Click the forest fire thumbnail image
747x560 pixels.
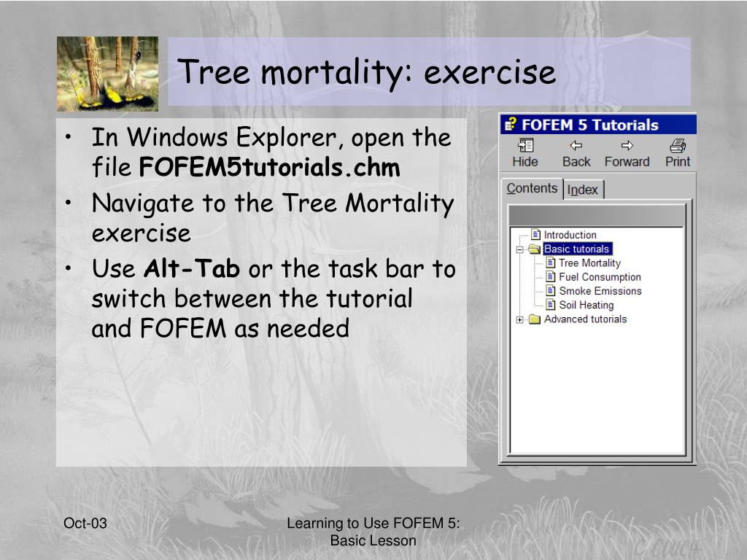[108, 74]
